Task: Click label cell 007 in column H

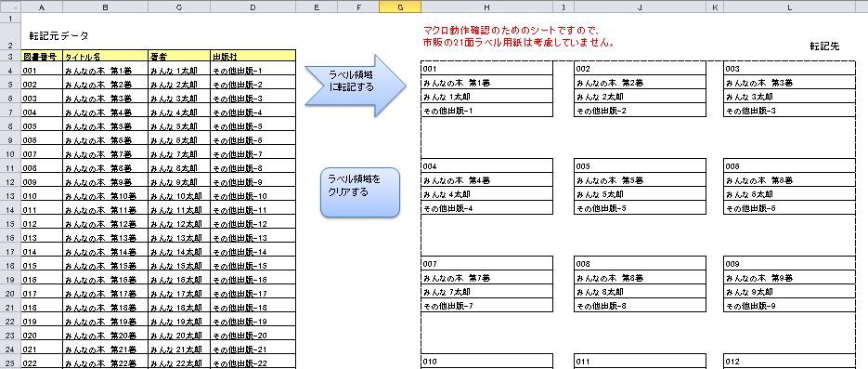Action: 486,264
